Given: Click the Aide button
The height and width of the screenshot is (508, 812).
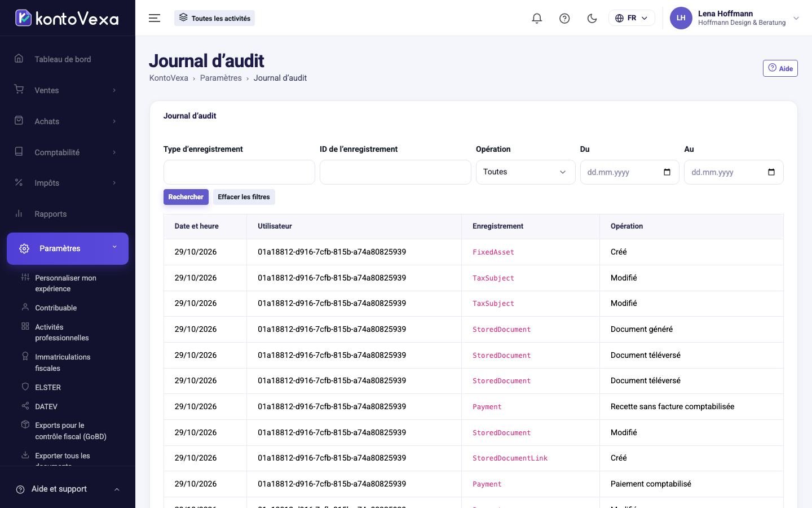Looking at the screenshot, I should [780, 68].
